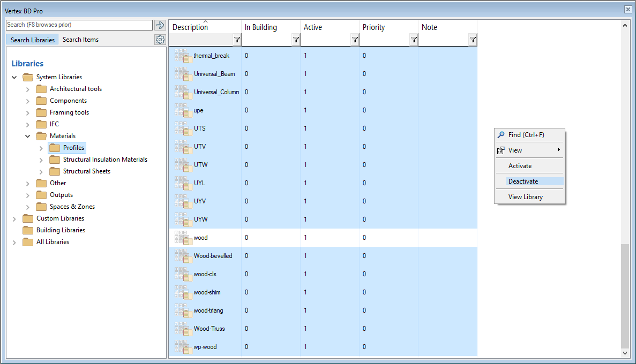This screenshot has width=636, height=364.
Task: Click into the search input field
Action: [79, 25]
